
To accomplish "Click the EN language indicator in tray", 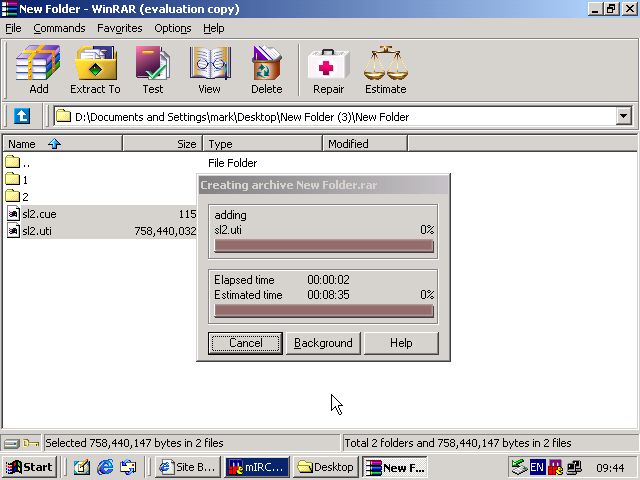I will (537, 467).
